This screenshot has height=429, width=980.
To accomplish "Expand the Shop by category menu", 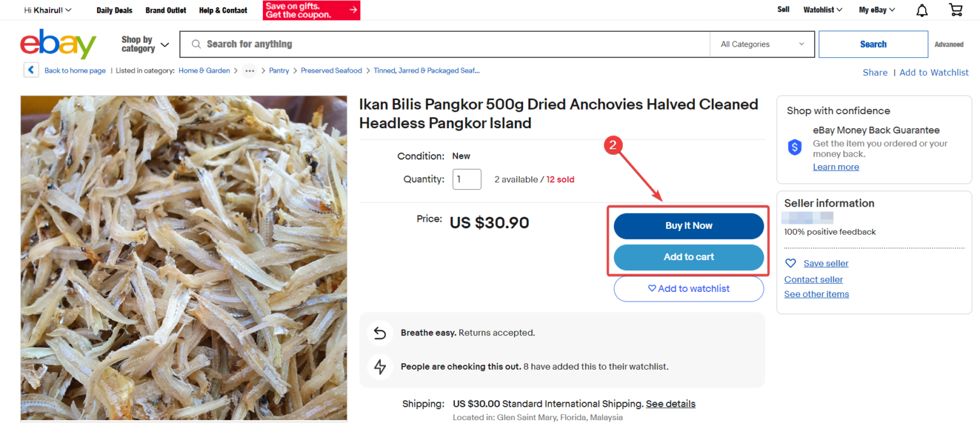I will click(x=145, y=44).
